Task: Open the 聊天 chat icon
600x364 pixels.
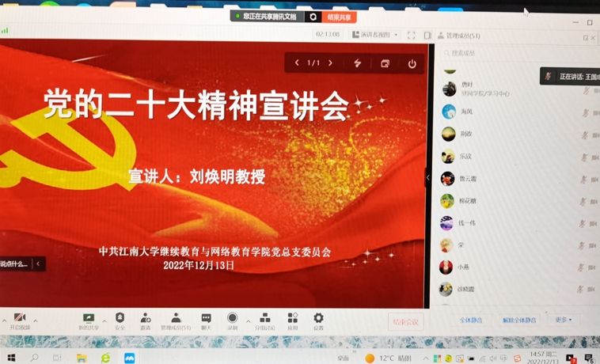Action: (x=206, y=320)
